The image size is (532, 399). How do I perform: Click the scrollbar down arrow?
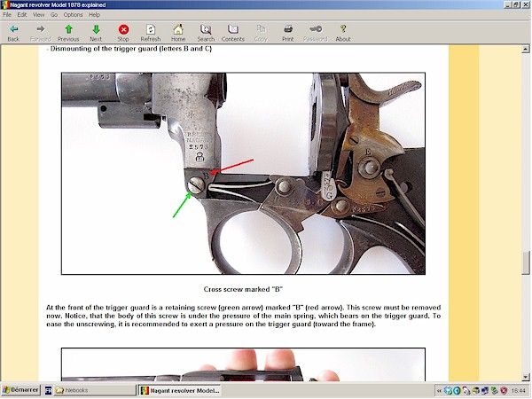526,377
